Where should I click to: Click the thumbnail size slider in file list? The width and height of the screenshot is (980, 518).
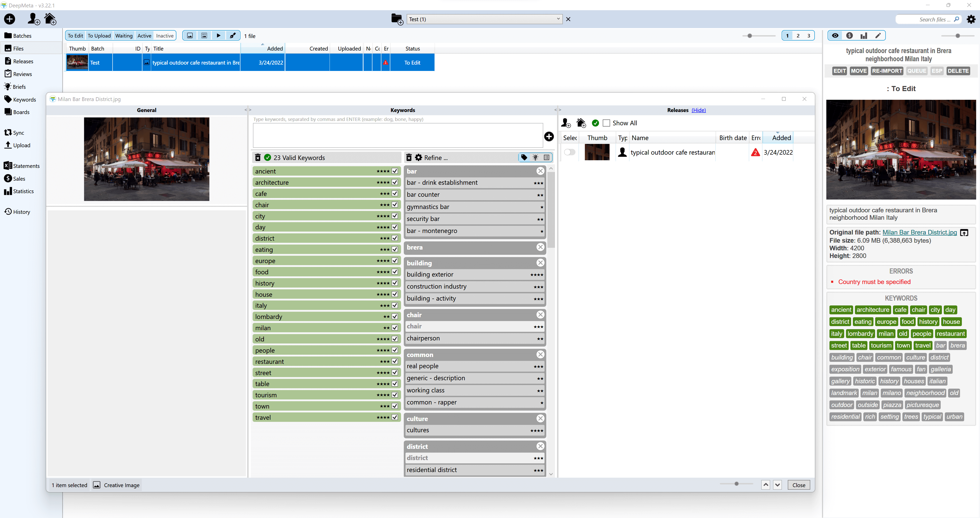(749, 36)
